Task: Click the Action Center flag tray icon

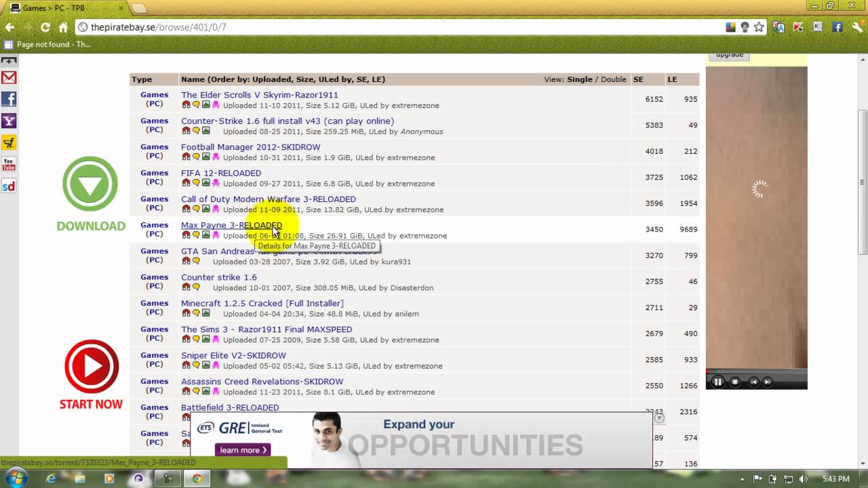Action: pyautogui.click(x=758, y=479)
